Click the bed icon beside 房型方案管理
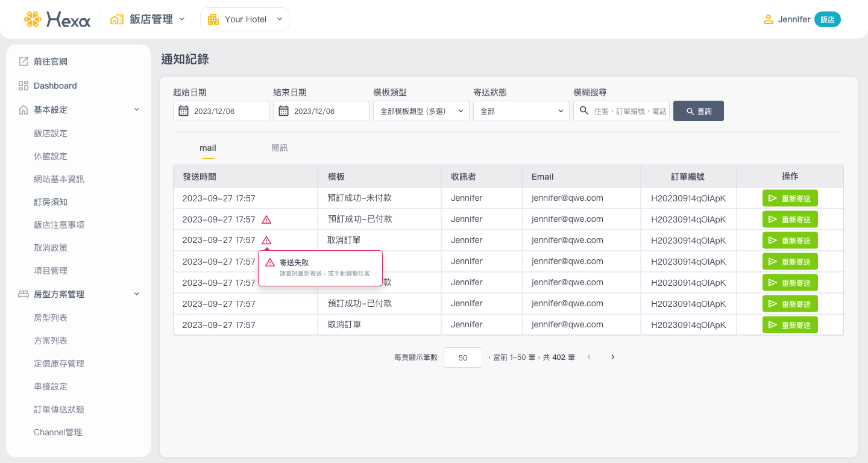This screenshot has width=868, height=463. tap(24, 294)
